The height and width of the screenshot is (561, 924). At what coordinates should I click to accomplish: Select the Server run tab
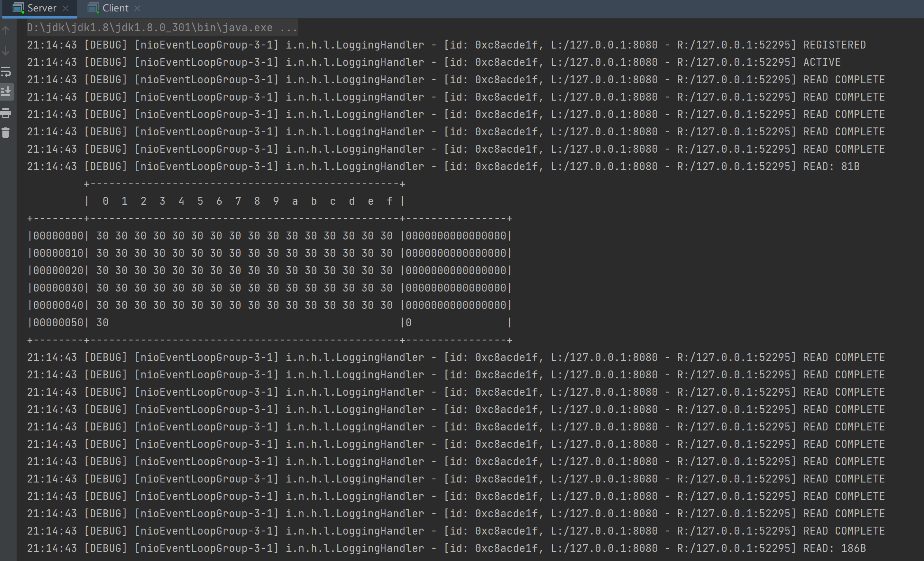tap(42, 8)
